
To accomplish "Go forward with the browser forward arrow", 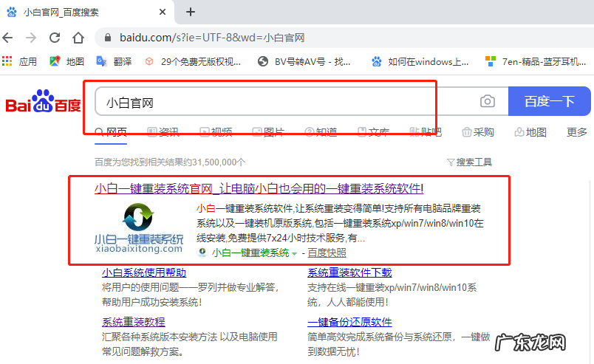I will 31,38.
